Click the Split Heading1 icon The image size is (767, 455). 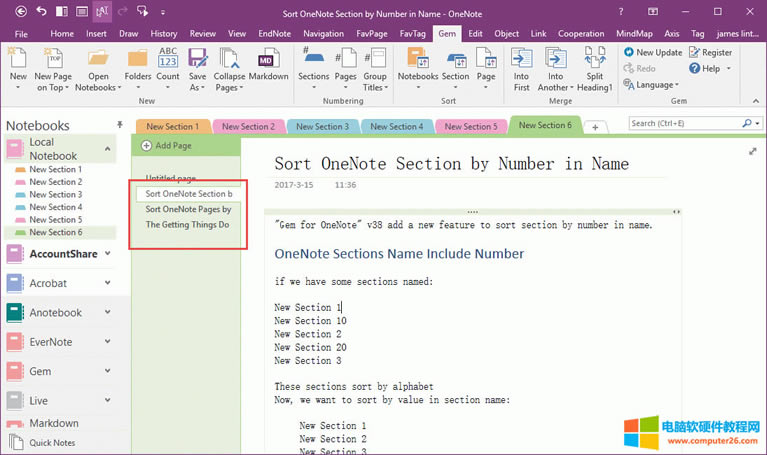pos(595,63)
